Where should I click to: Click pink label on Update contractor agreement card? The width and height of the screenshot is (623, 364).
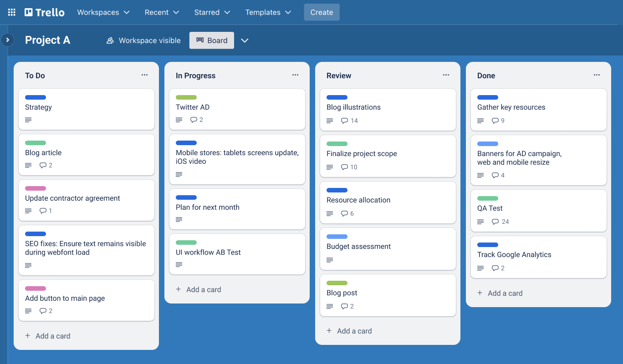36,188
